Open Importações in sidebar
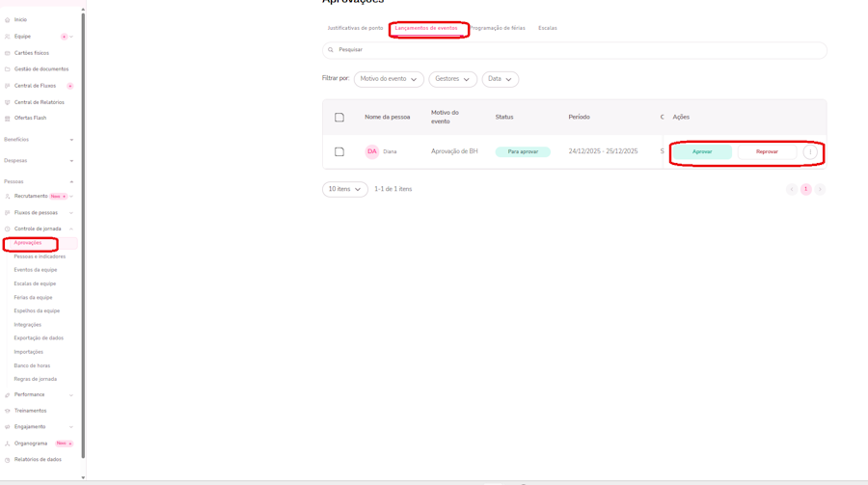Viewport: 868px width, 485px height. tap(28, 352)
